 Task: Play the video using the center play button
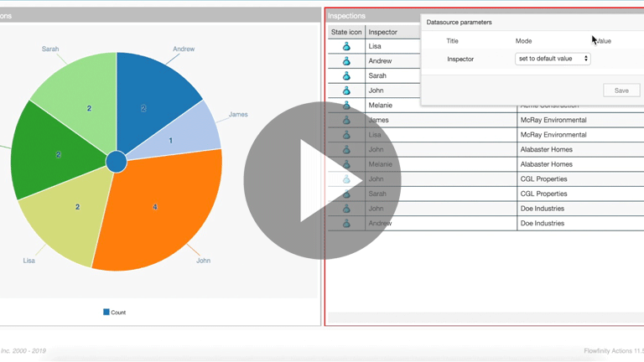[x=322, y=181]
